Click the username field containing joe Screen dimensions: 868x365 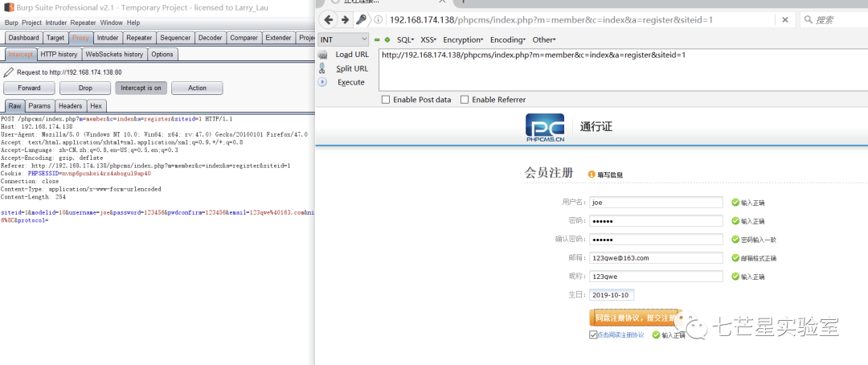(x=656, y=202)
